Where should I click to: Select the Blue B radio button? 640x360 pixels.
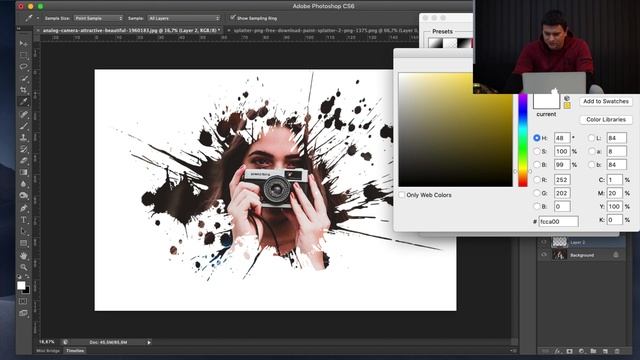[x=537, y=207]
